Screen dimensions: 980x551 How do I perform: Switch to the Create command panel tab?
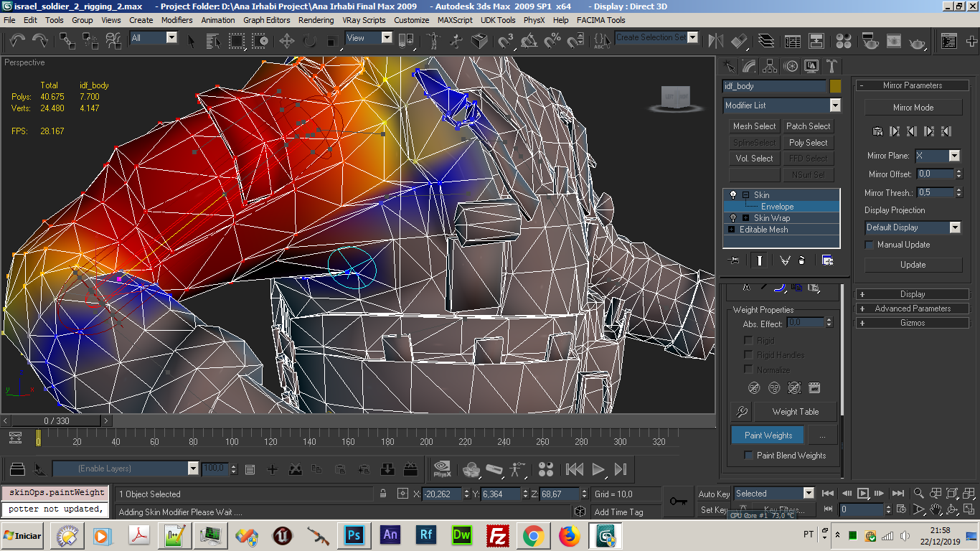729,67
